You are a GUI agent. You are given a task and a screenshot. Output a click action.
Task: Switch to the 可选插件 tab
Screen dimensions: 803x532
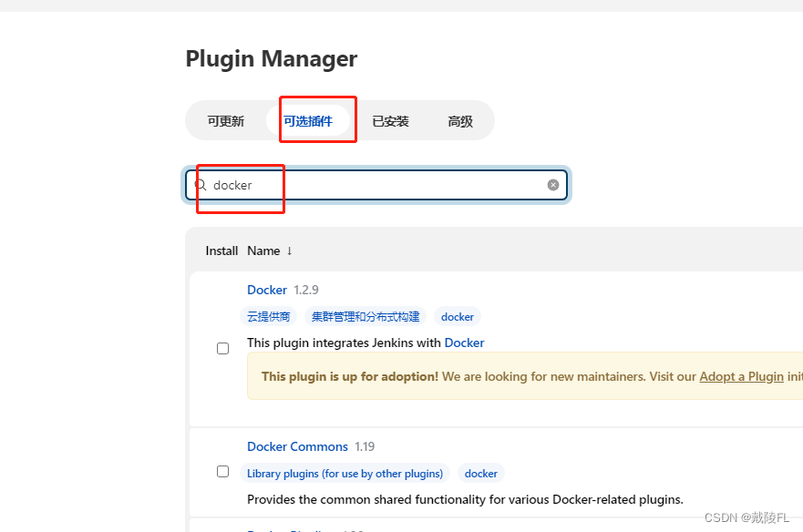point(308,121)
